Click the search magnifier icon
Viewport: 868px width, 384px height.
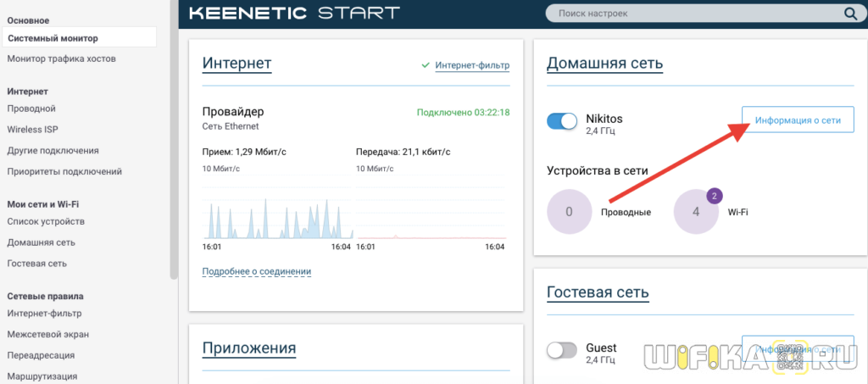click(x=849, y=14)
